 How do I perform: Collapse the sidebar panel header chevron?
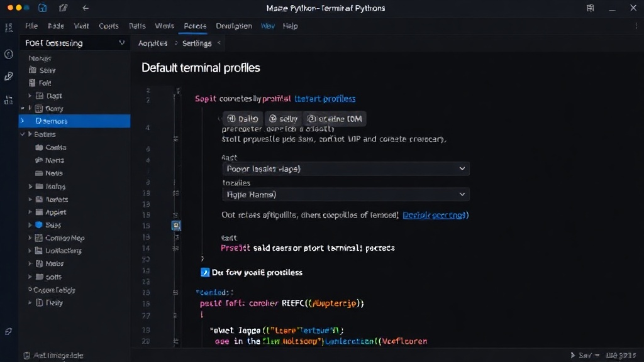click(121, 43)
